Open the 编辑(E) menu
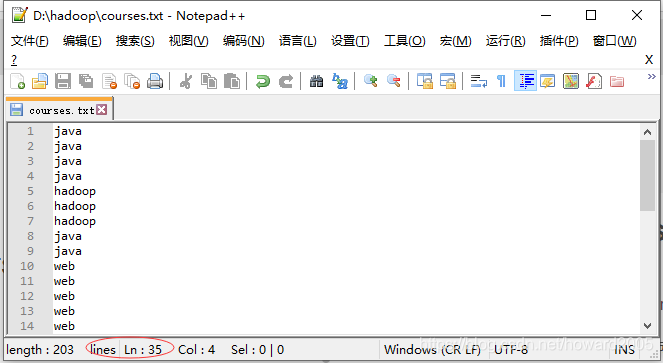Image resolution: width=663 pixels, height=363 pixels. (82, 41)
